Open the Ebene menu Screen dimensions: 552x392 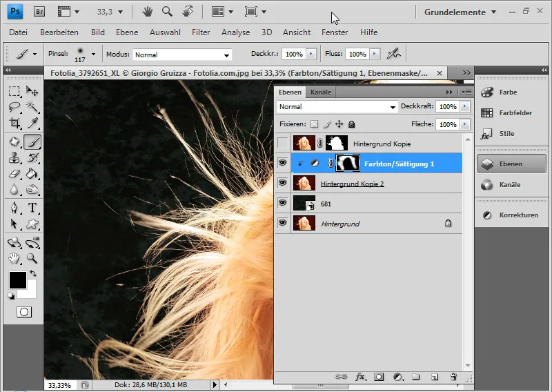pyautogui.click(x=127, y=32)
